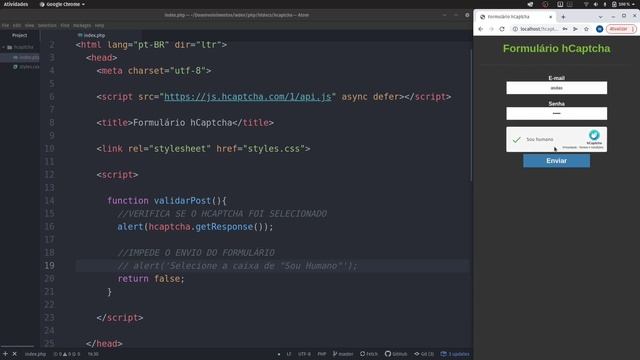View site information icon beside localhost URL
The image size is (640, 360).
(x=515, y=29)
